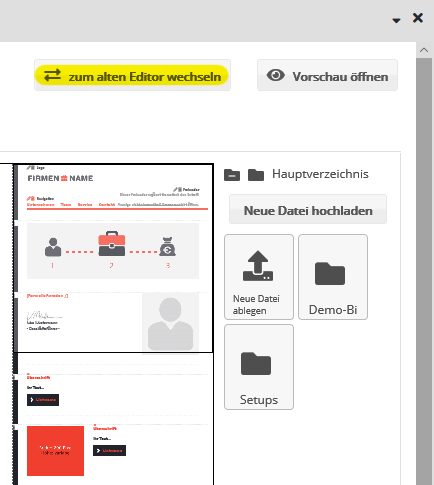Screen dimensions: 434x485
Task: Select the 'FIRMEN NAME' logo in template
Action: [60, 178]
